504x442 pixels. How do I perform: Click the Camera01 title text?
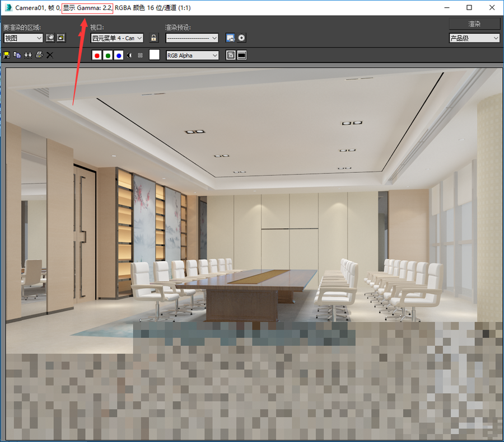click(29, 8)
